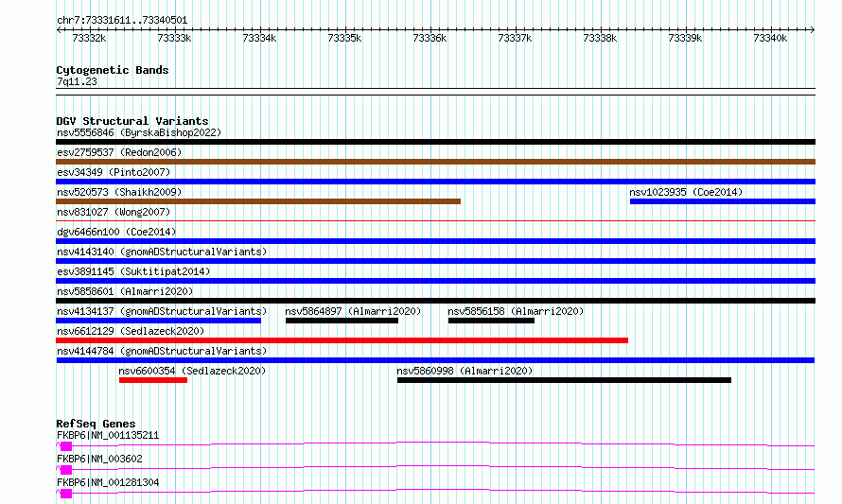This screenshot has height=504, width=842.
Task: Select the thin red nsv831027 line
Action: pyautogui.click(x=435, y=220)
